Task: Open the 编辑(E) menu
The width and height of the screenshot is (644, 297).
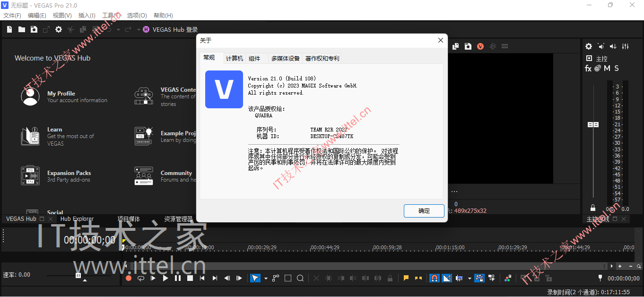Action: (x=37, y=16)
